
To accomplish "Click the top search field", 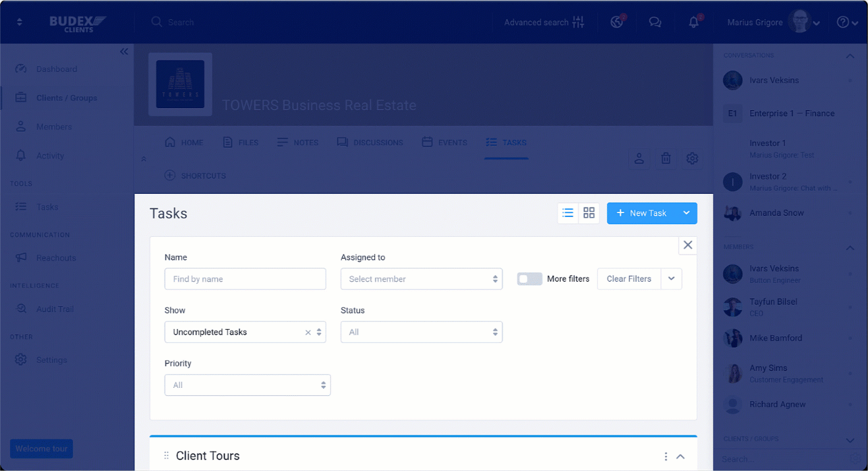I will click(316, 22).
